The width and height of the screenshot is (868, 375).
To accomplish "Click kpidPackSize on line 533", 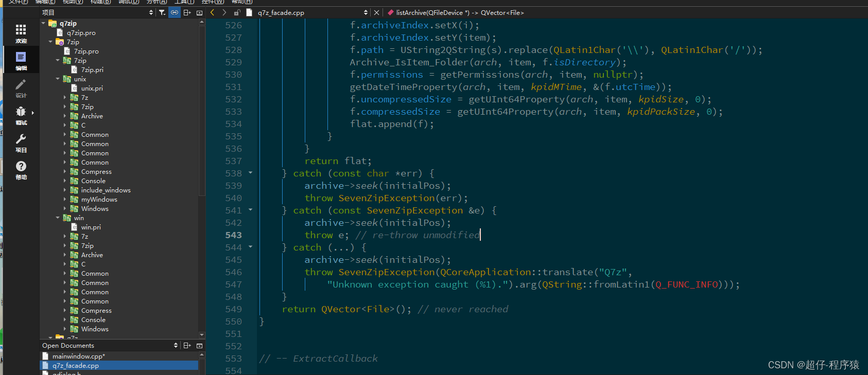I will [x=661, y=111].
